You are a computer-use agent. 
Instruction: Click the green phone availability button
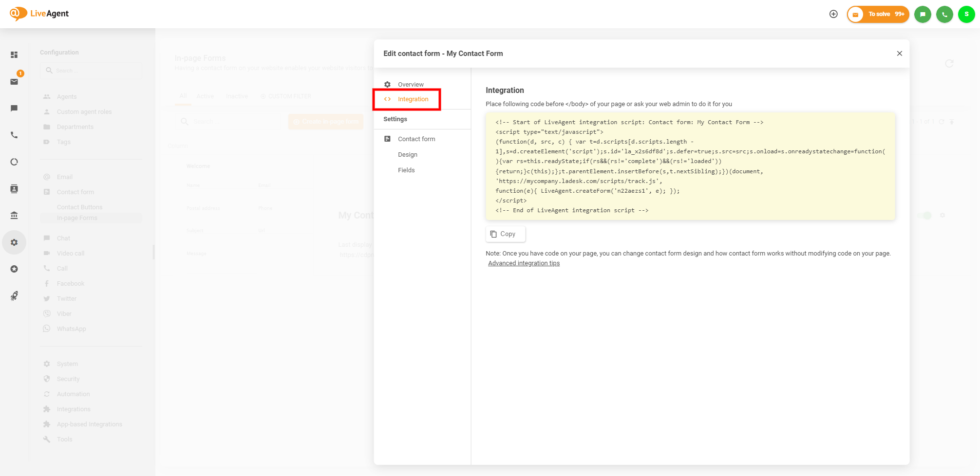click(944, 14)
